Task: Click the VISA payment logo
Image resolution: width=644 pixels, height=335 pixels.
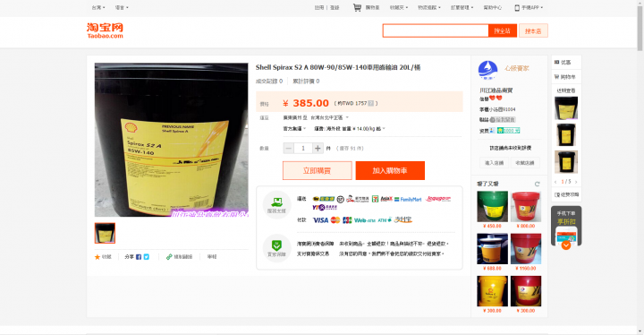Action: pos(320,220)
